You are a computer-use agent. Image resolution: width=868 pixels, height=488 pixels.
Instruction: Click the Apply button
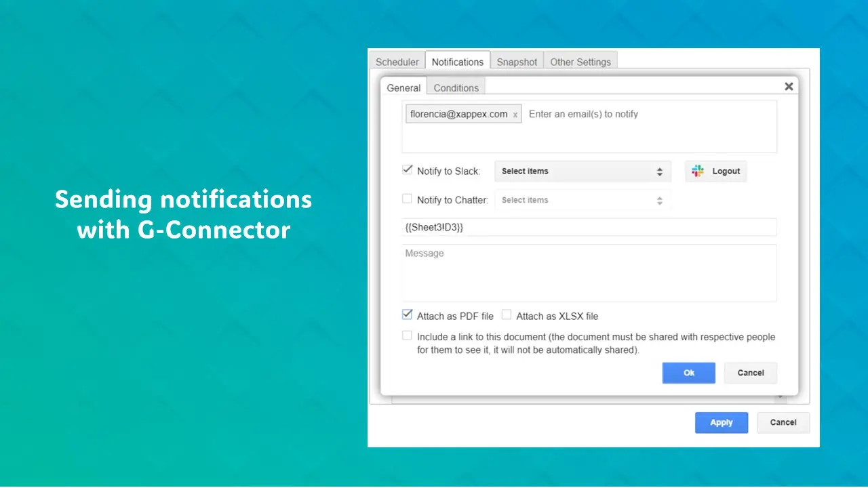pos(721,422)
